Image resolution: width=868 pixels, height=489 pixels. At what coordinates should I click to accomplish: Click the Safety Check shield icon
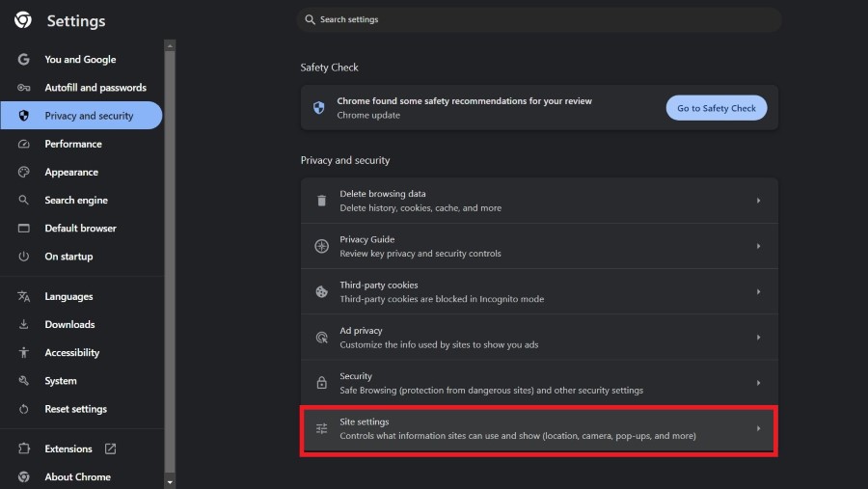pos(319,107)
